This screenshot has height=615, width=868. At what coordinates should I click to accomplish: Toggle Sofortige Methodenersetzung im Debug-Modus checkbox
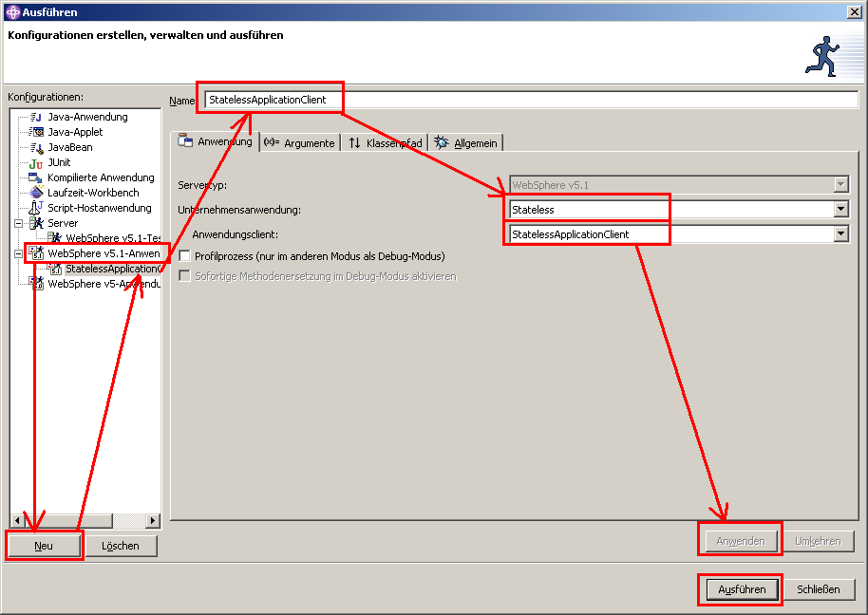[x=185, y=276]
